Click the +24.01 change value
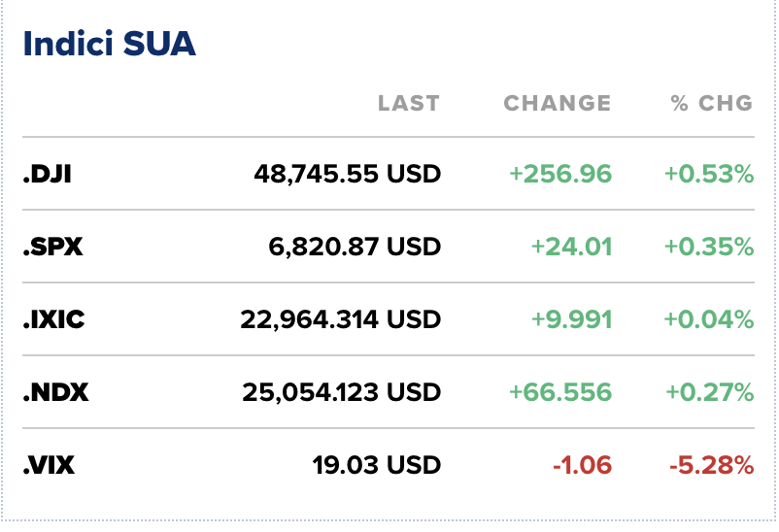The image size is (779, 532). pos(571,248)
